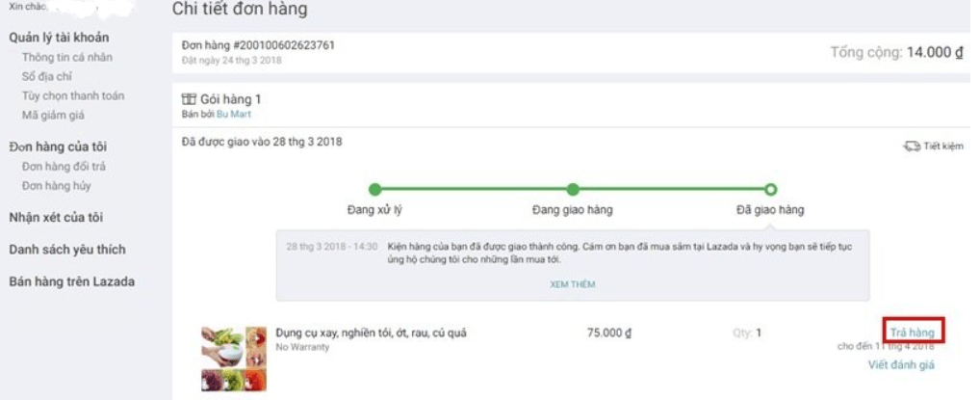Click the Đã giao hàng progress dot
980x400 pixels.
coord(770,189)
